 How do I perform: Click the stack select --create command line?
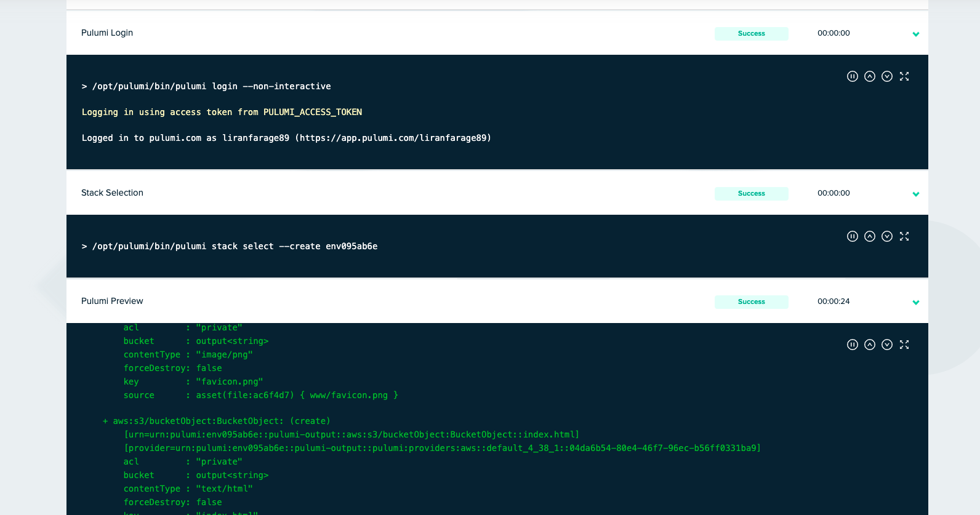[230, 246]
